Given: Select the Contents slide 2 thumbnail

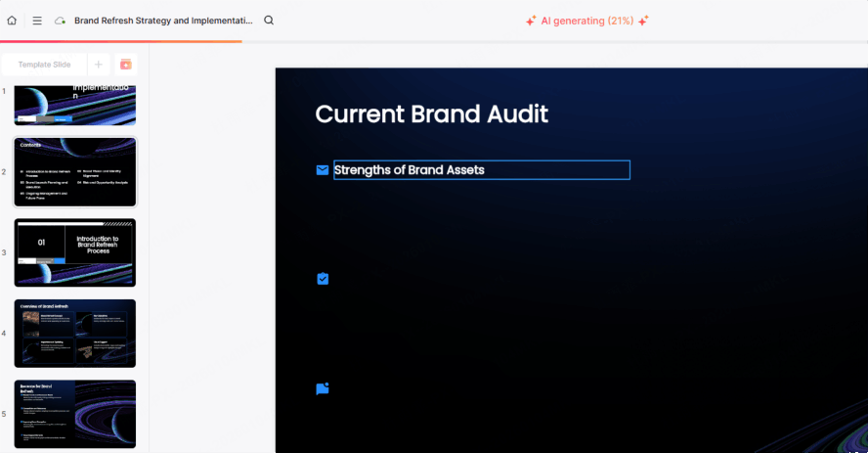Looking at the screenshot, I should click(75, 171).
